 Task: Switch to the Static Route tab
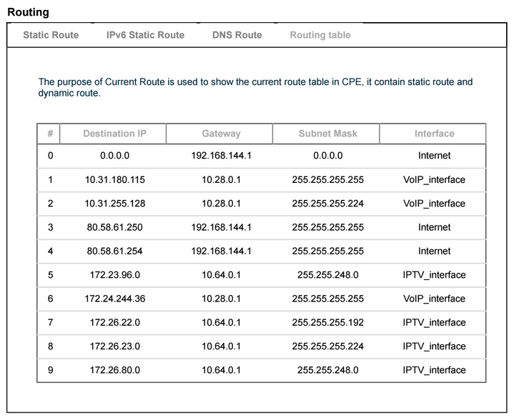pos(51,35)
